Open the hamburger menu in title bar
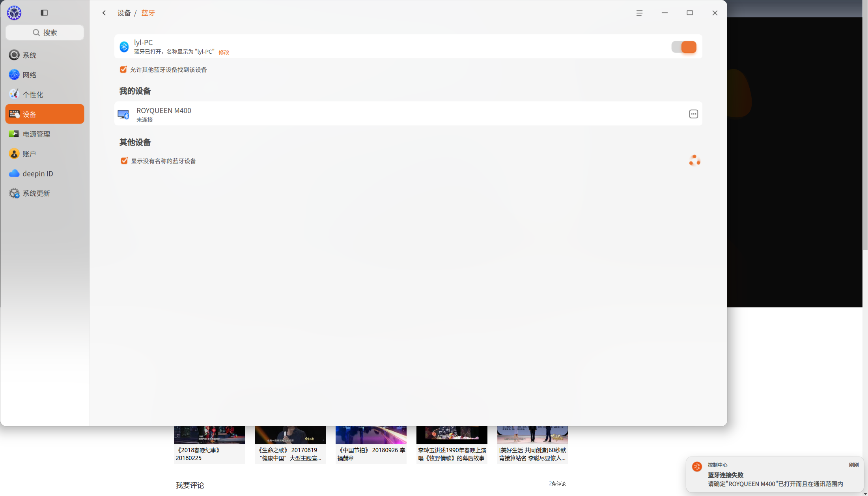Image resolution: width=868 pixels, height=496 pixels. point(639,13)
